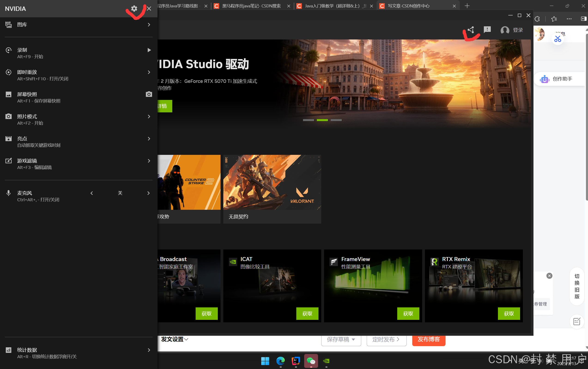Switch microphone mode with the left arrow
Viewport: 588px width, 369px height.
pos(91,193)
